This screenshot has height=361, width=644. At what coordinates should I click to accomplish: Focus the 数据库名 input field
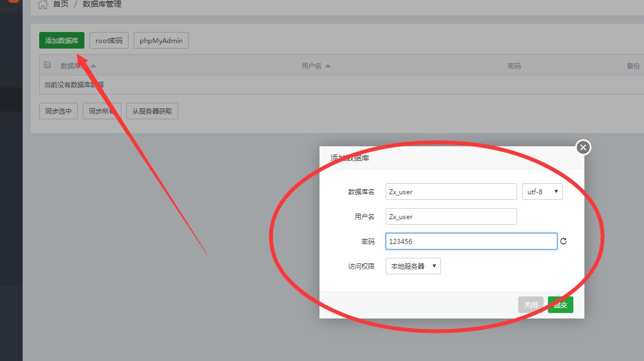451,192
